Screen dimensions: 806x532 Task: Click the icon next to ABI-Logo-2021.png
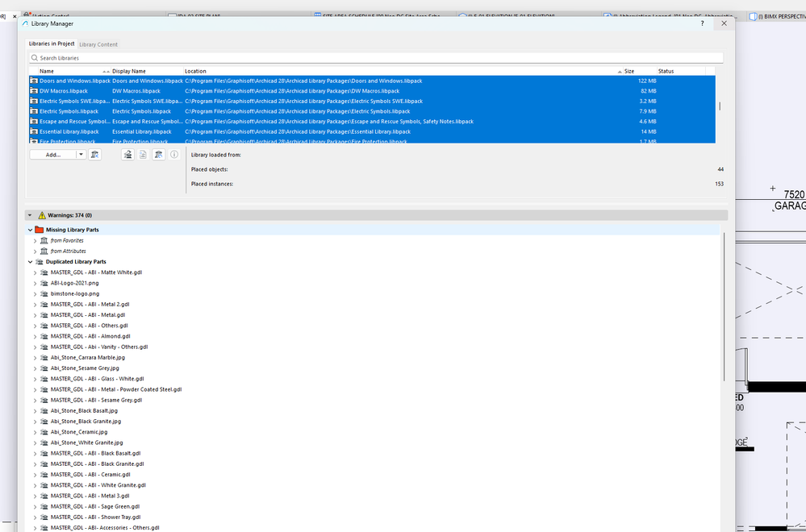click(44, 283)
